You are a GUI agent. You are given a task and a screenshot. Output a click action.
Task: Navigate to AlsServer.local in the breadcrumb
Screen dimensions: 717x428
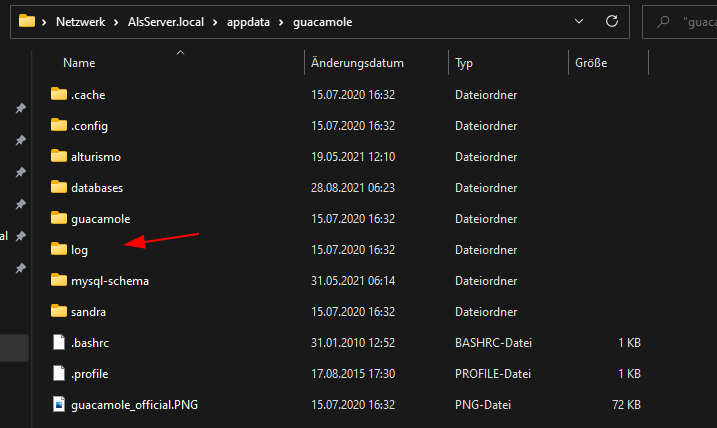point(166,22)
